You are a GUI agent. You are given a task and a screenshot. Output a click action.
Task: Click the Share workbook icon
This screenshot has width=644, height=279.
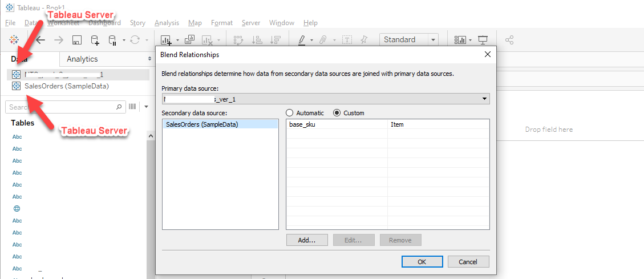[x=509, y=40]
